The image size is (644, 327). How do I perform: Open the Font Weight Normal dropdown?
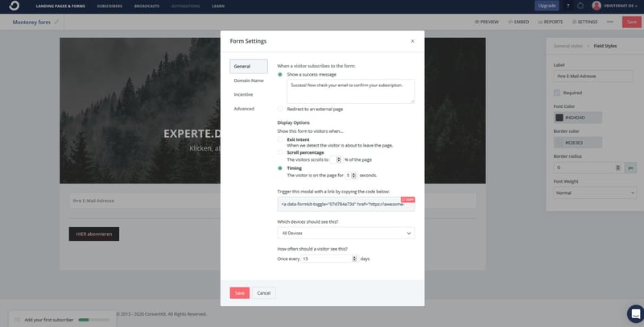pyautogui.click(x=595, y=192)
